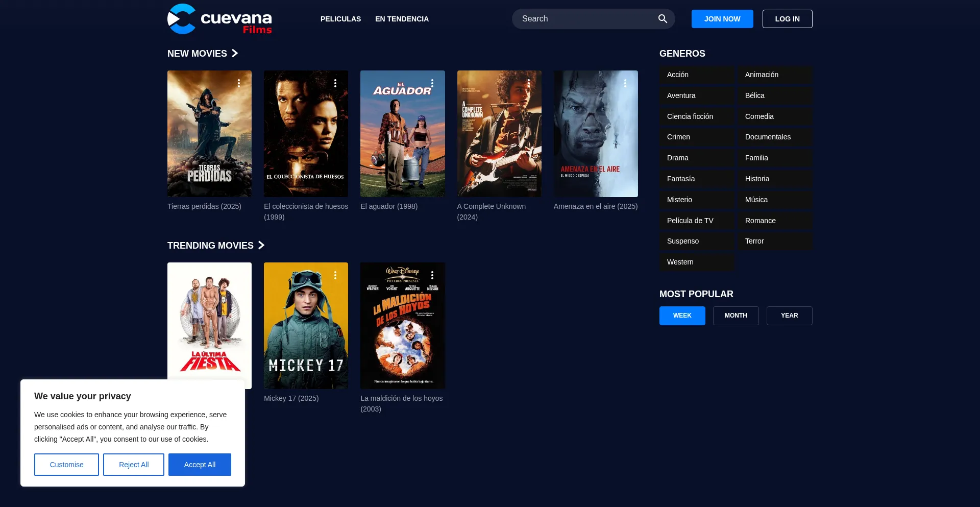This screenshot has height=507, width=980.
Task: Choose the Terror genre
Action: [x=775, y=241]
